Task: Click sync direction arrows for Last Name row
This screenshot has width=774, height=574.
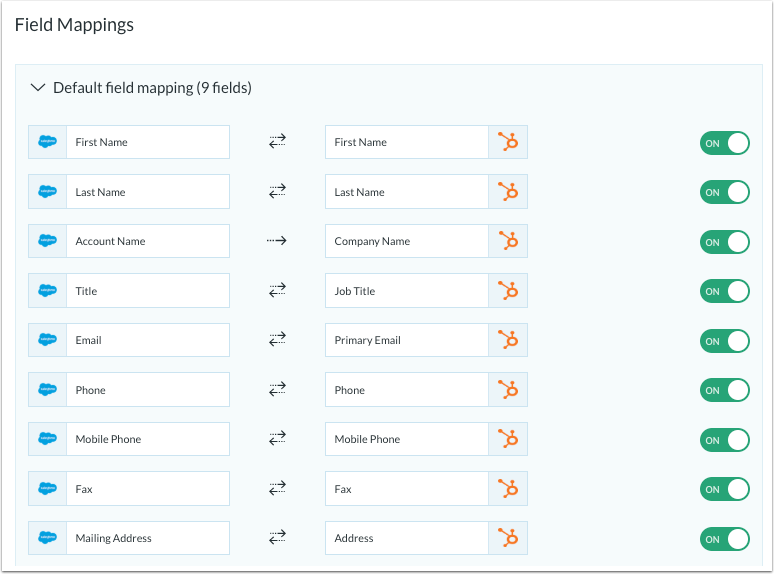Action: coord(277,191)
